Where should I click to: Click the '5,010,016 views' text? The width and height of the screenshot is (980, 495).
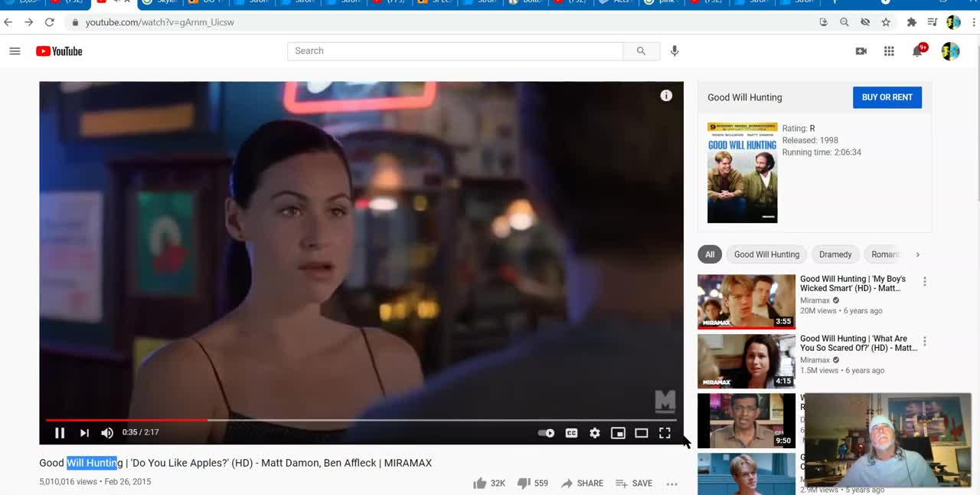click(x=68, y=482)
